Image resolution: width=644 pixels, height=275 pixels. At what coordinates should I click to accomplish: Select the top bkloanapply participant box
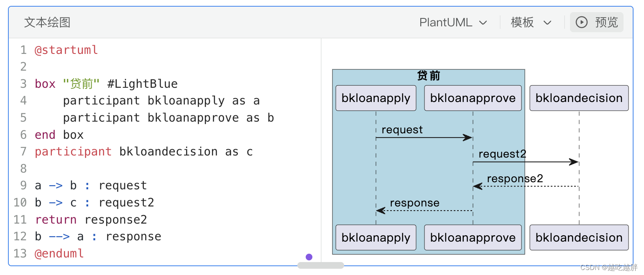376,98
